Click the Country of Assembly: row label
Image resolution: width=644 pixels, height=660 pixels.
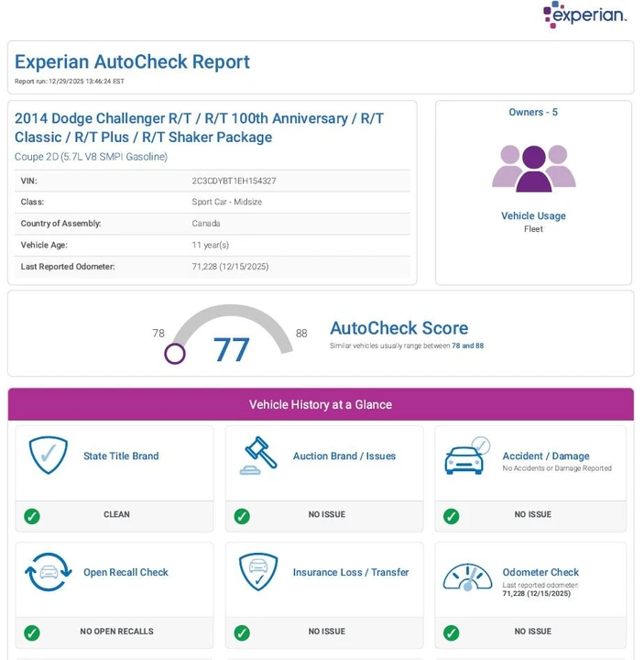point(61,224)
